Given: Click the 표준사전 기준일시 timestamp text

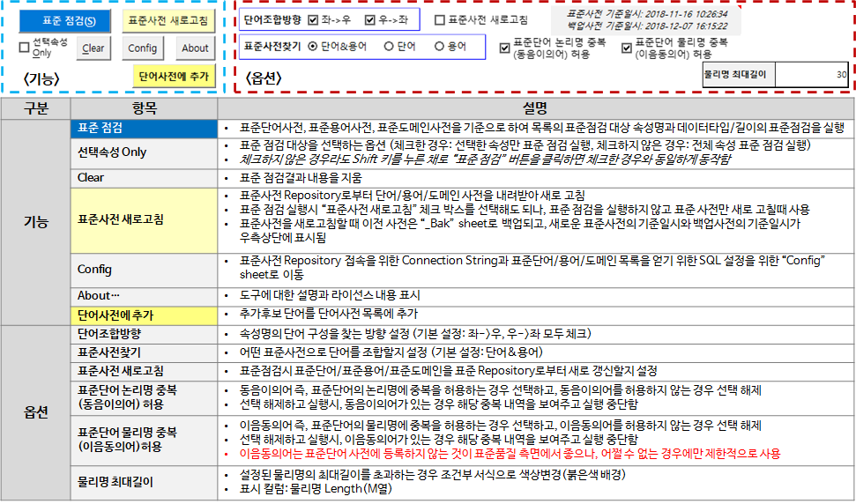Looking at the screenshot, I should [647, 14].
